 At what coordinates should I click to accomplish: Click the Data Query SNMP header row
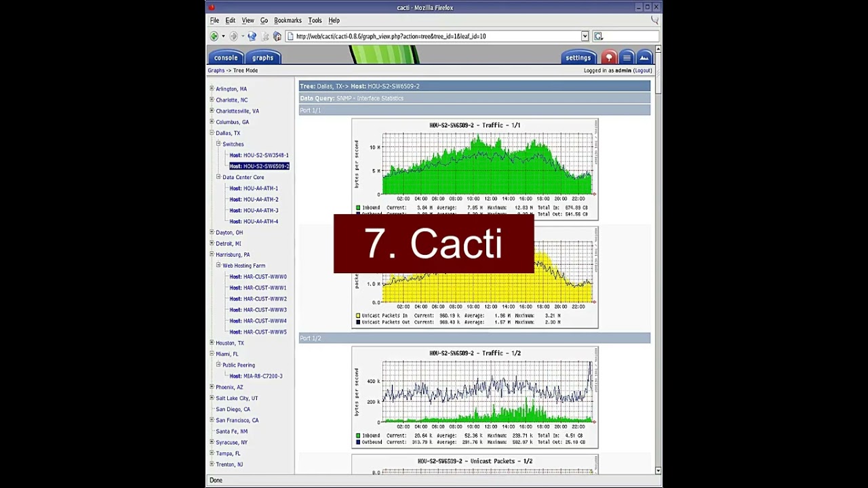point(475,98)
